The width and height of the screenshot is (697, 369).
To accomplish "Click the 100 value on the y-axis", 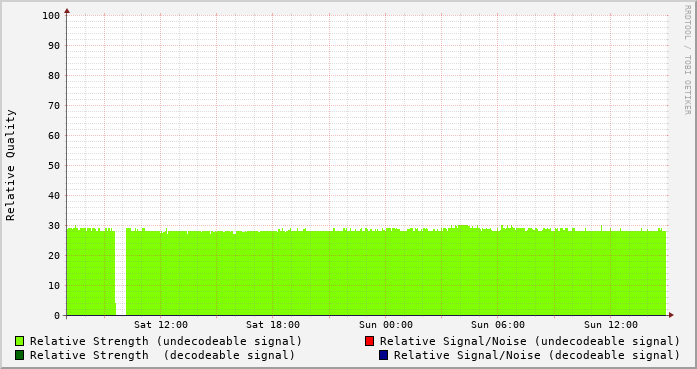I will 51,16.
